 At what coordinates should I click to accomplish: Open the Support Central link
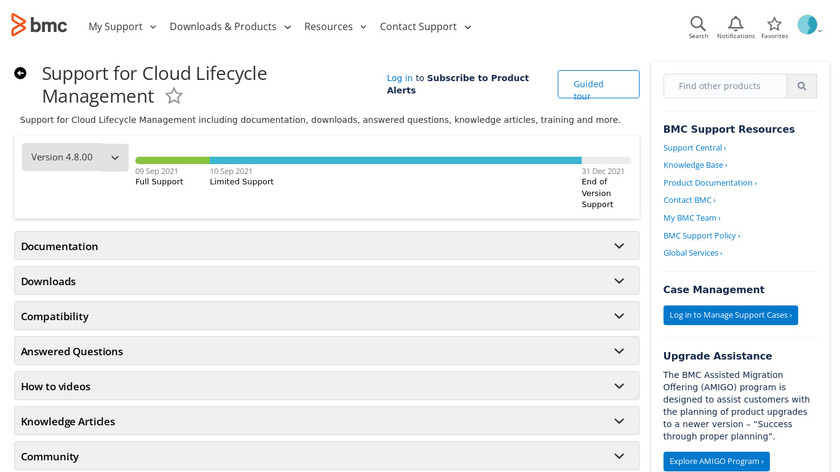pyautogui.click(x=694, y=148)
